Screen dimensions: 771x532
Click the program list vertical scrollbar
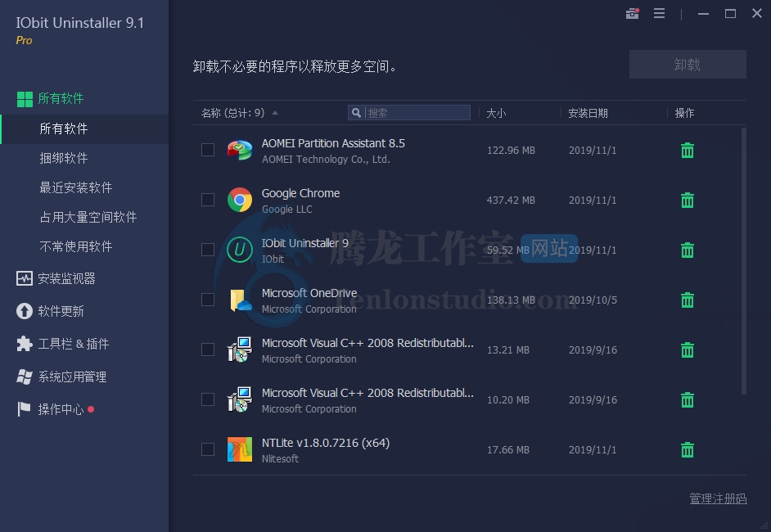click(x=743, y=260)
